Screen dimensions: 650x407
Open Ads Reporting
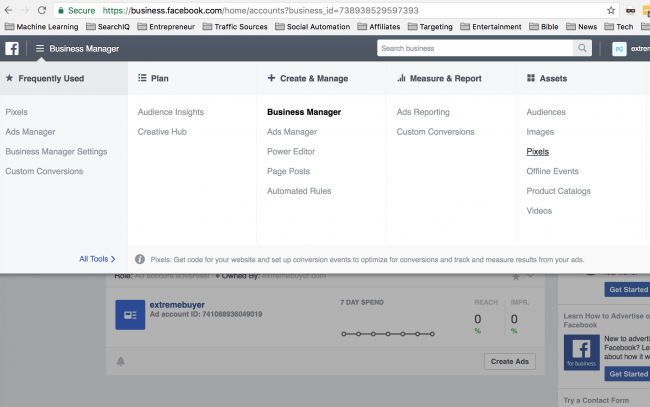coord(423,112)
